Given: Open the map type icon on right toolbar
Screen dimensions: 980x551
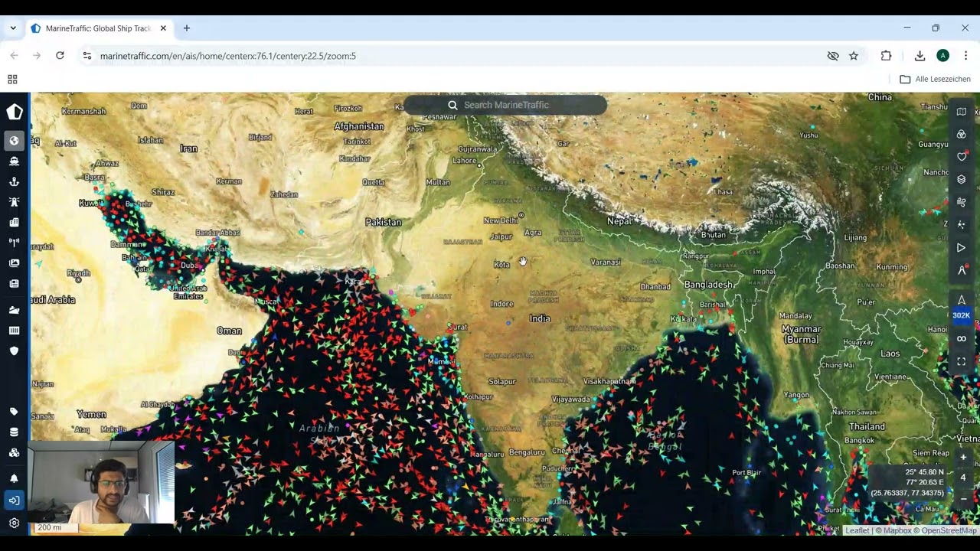Looking at the screenshot, I should (961, 112).
